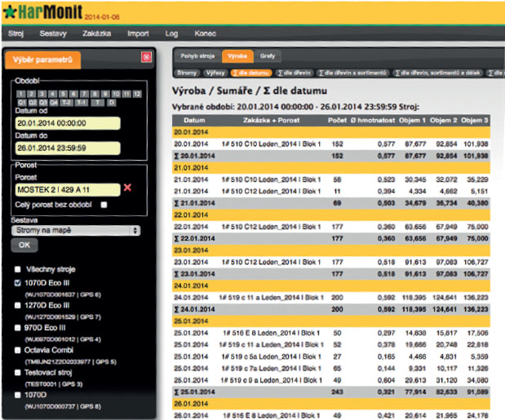Viewport: 505px width, 420px height.
Task: Enable Celý porost bez období checkbox
Action: [104, 205]
